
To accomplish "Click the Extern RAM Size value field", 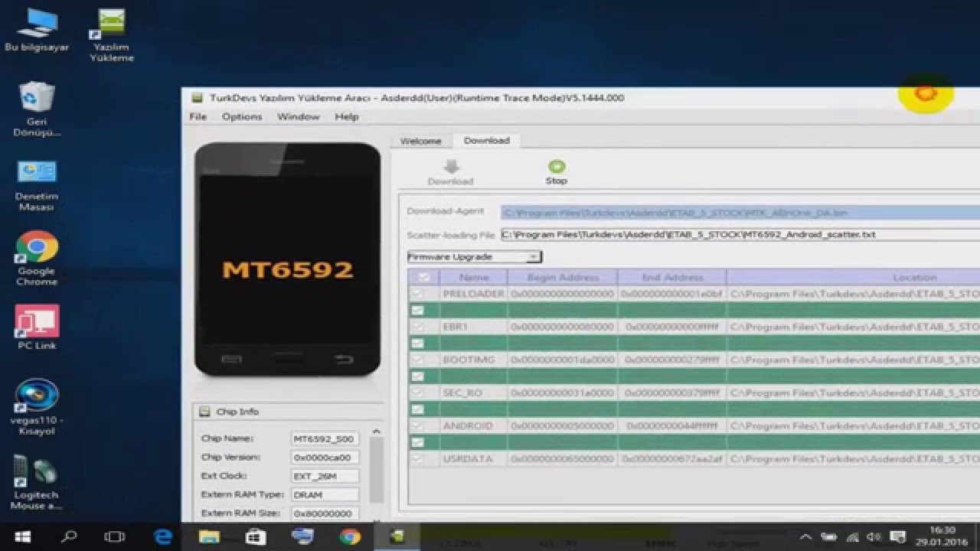I will (x=325, y=514).
